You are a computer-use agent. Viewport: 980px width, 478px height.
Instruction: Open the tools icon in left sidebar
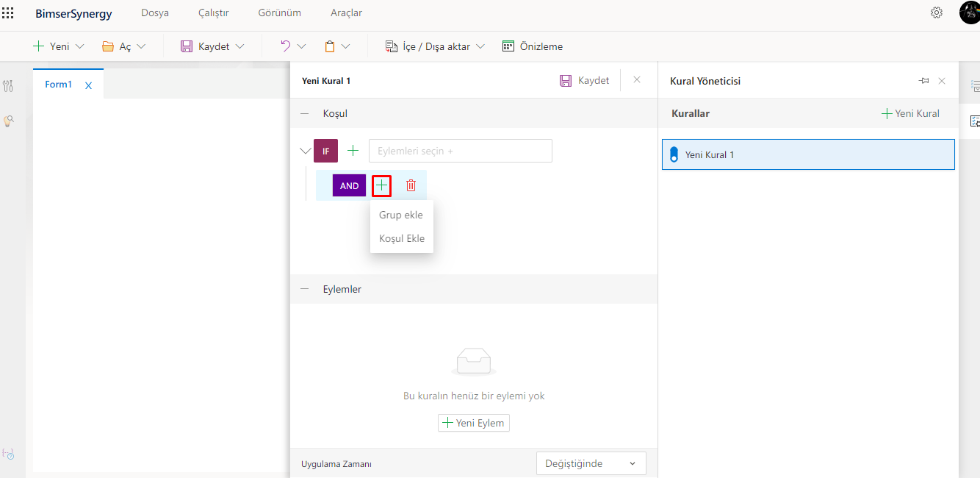pos(8,86)
